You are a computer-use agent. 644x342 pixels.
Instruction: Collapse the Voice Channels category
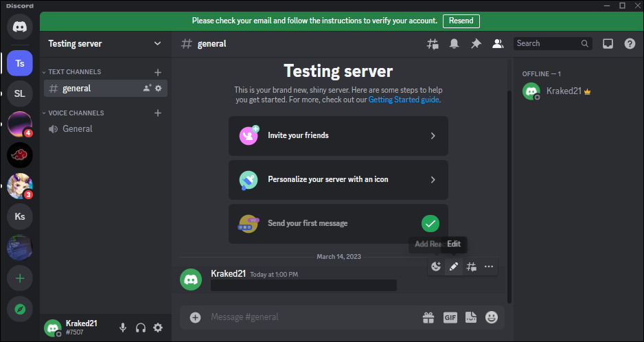[76, 113]
